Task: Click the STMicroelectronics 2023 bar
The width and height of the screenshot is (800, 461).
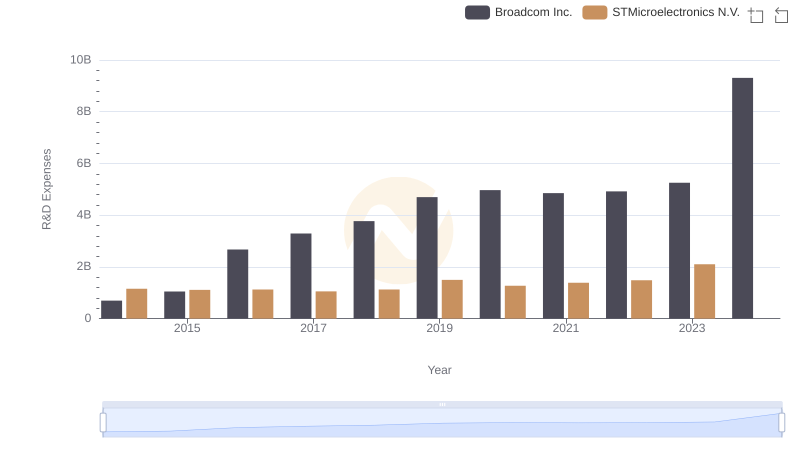Action: (x=705, y=291)
